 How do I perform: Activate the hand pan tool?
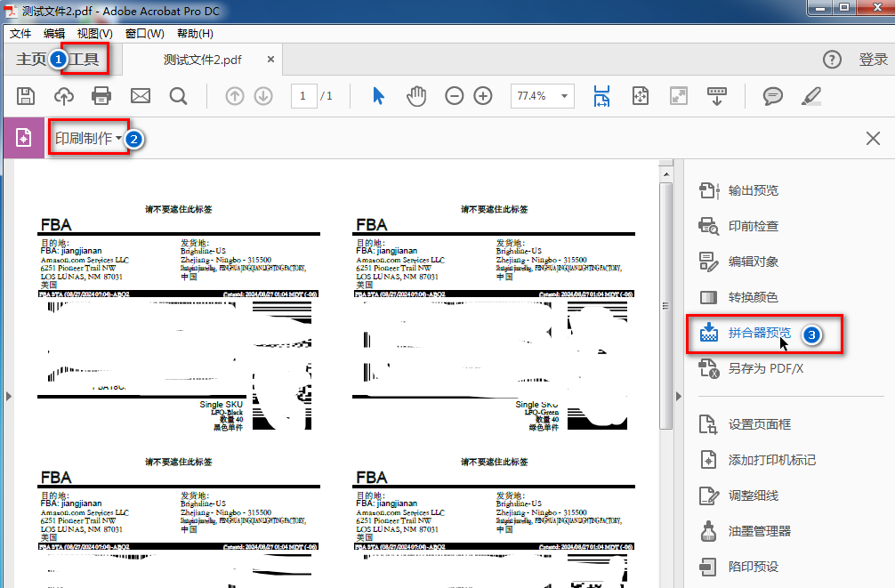pyautogui.click(x=416, y=96)
